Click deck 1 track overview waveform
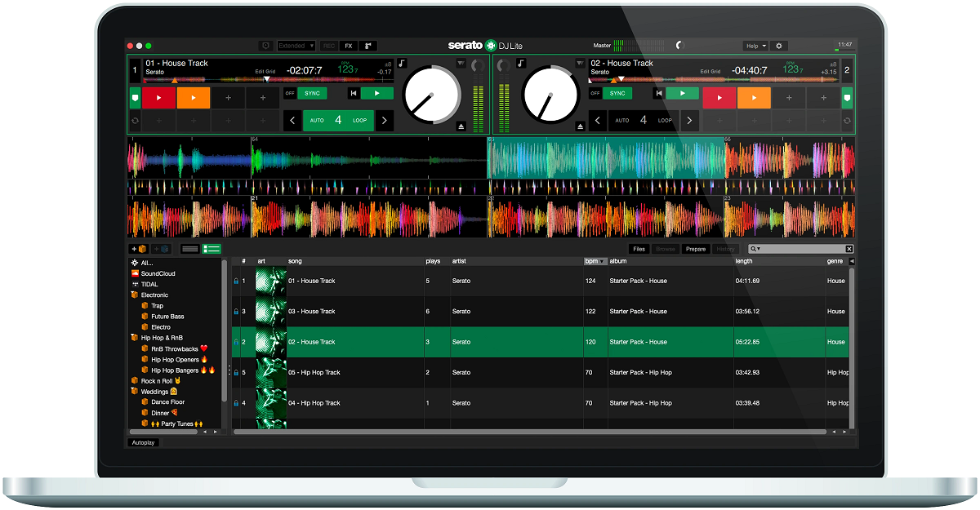Viewport: 980px width, 510px height. pyautogui.click(x=269, y=80)
